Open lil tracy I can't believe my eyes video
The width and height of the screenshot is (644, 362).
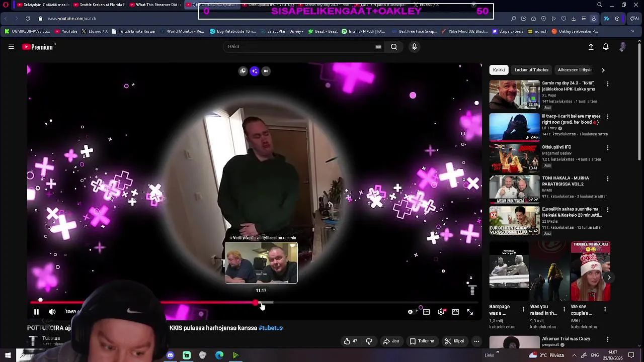click(x=571, y=119)
